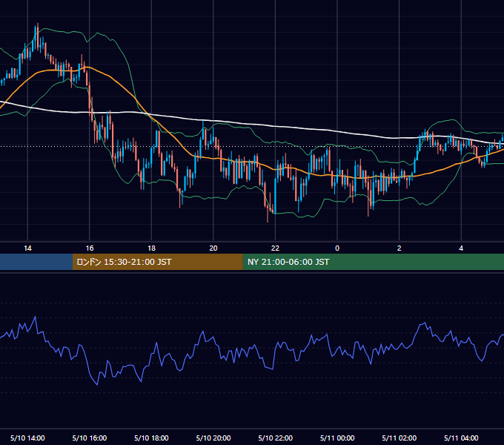504x445 pixels.
Task: Click the 5/10 22:00 date label
Action: pyautogui.click(x=276, y=438)
